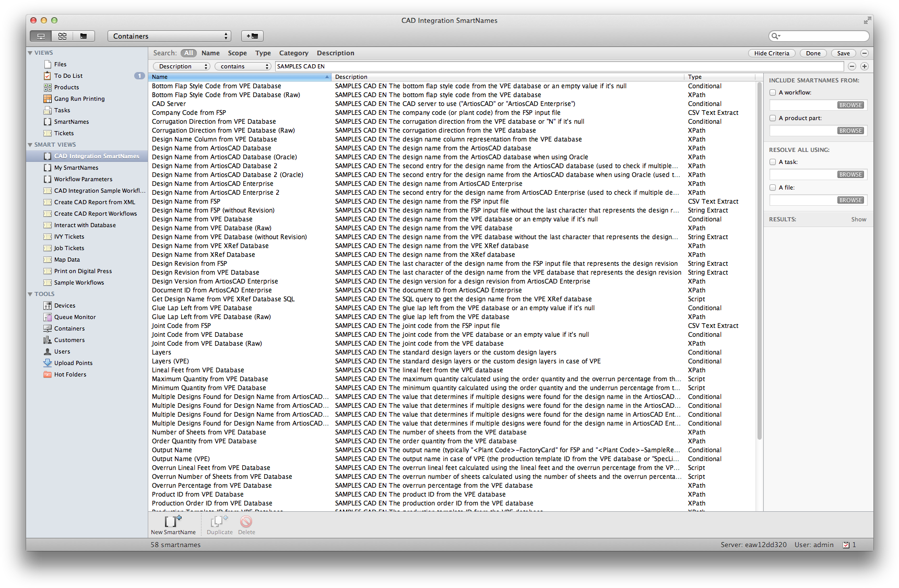Select the Category search filter

pos(293,53)
